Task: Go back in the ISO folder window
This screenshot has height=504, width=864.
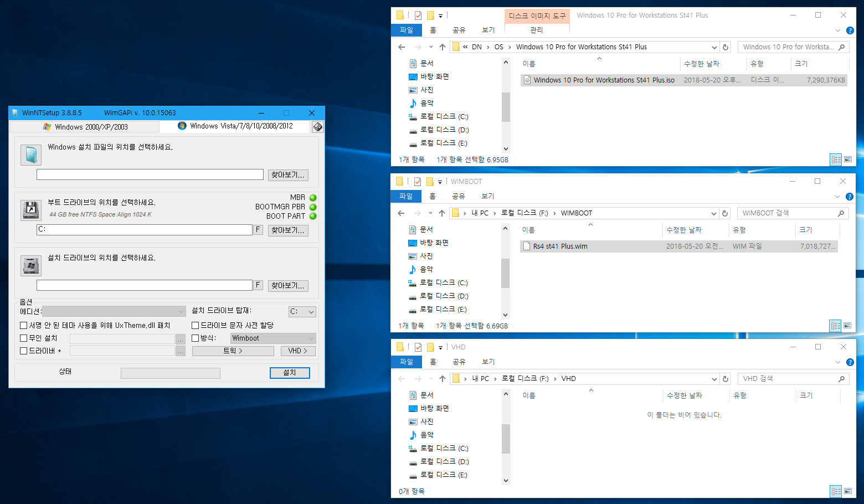Action: pyautogui.click(x=402, y=47)
